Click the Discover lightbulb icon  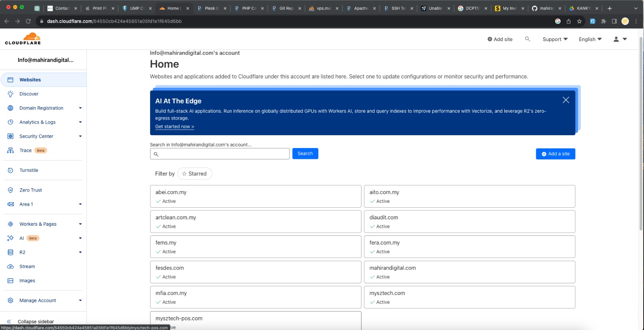point(10,94)
